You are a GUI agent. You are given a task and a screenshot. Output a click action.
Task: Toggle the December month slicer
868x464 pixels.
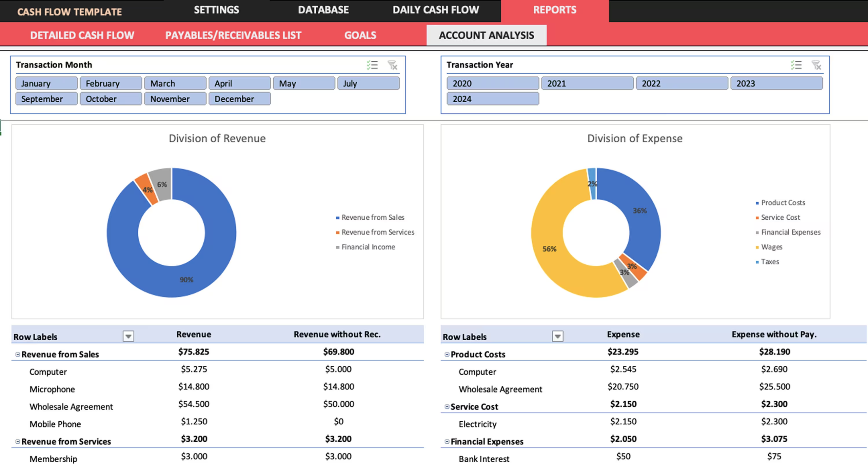pyautogui.click(x=239, y=99)
